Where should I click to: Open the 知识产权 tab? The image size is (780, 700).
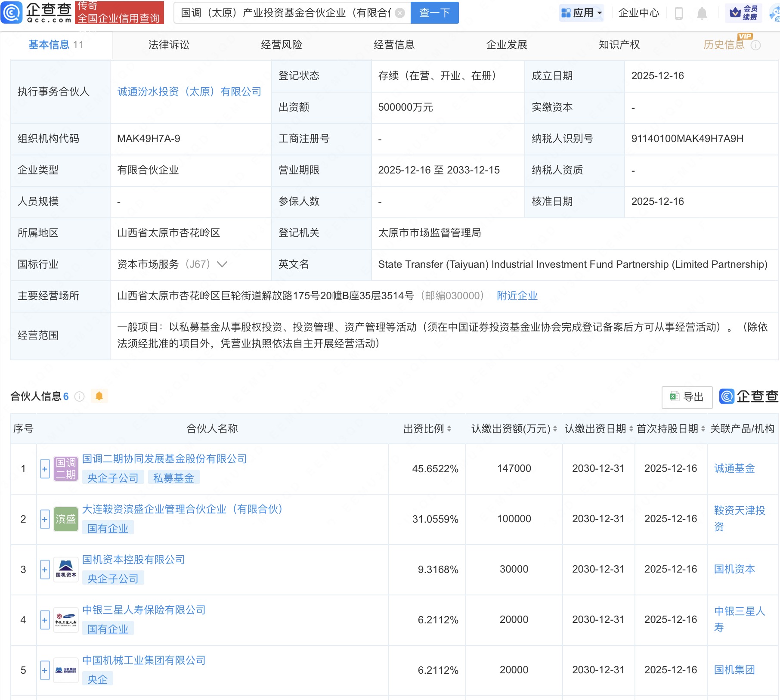tap(619, 44)
